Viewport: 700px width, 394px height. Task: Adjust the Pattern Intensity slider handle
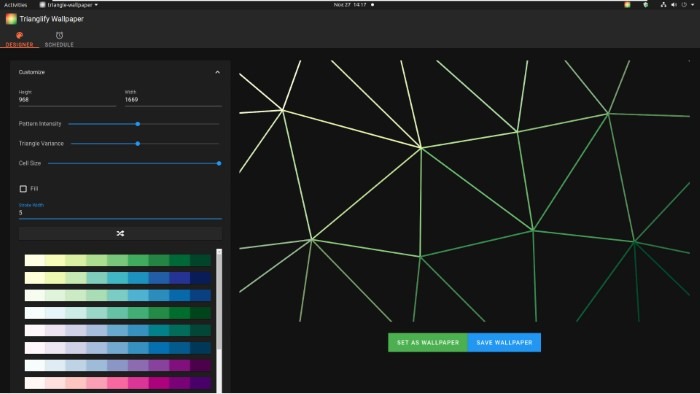138,124
